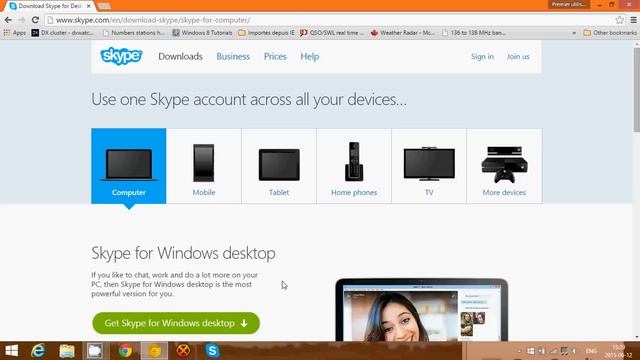Open the QSO/SWL real time bookmark
This screenshot has width=640, height=360.
tap(332, 33)
